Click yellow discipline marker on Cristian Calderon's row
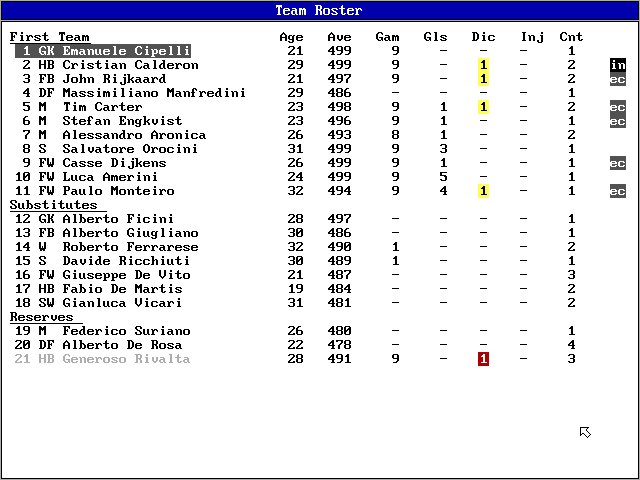The width and height of the screenshot is (640, 480). pos(483,65)
